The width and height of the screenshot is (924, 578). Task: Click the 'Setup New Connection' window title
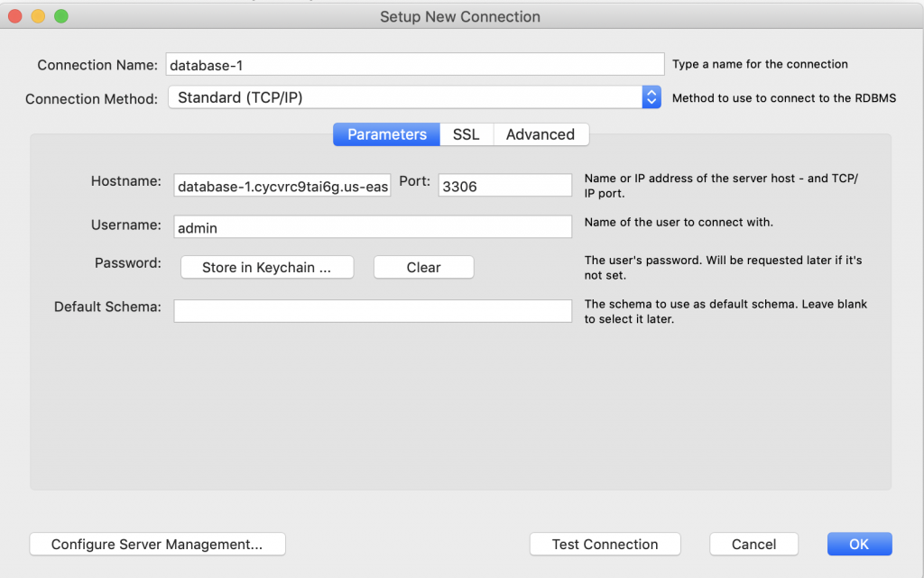point(459,16)
